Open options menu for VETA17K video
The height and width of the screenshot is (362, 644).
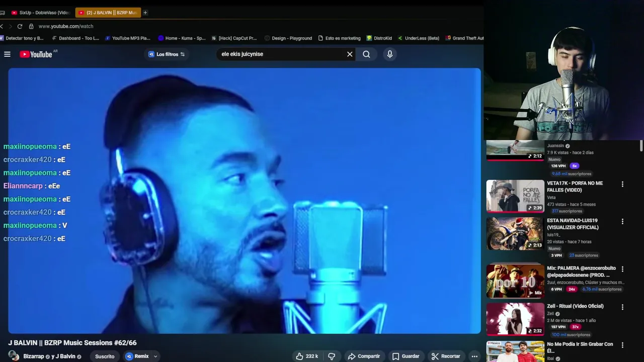(x=622, y=185)
